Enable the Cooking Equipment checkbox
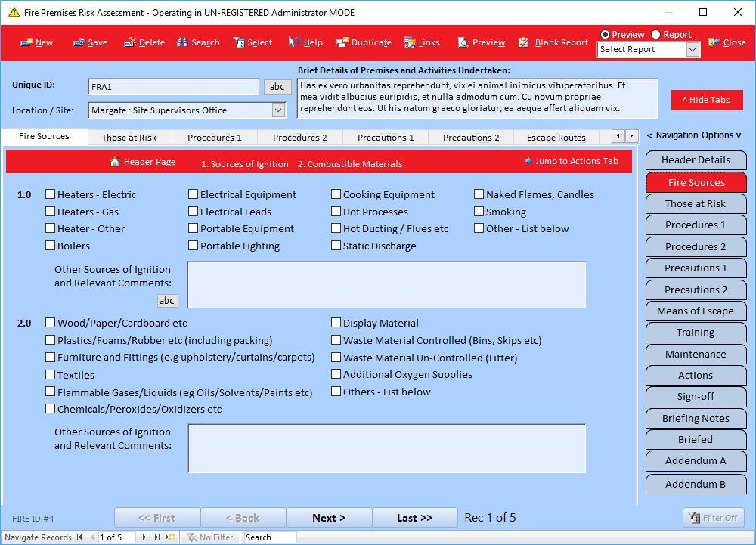 coord(336,194)
